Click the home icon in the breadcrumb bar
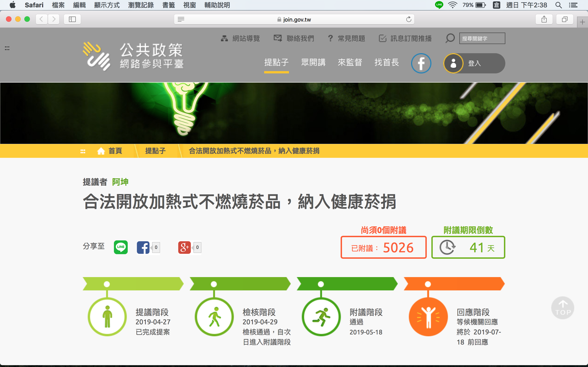588x367 pixels. coord(101,151)
